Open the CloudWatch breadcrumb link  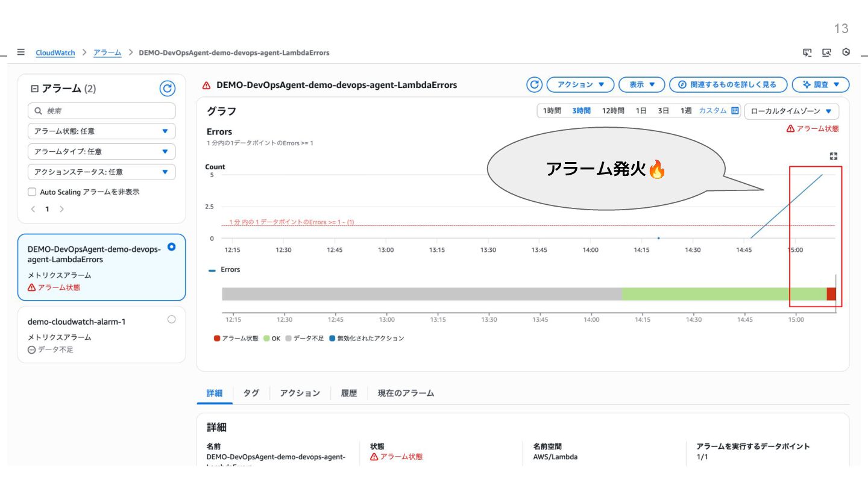(x=55, y=52)
